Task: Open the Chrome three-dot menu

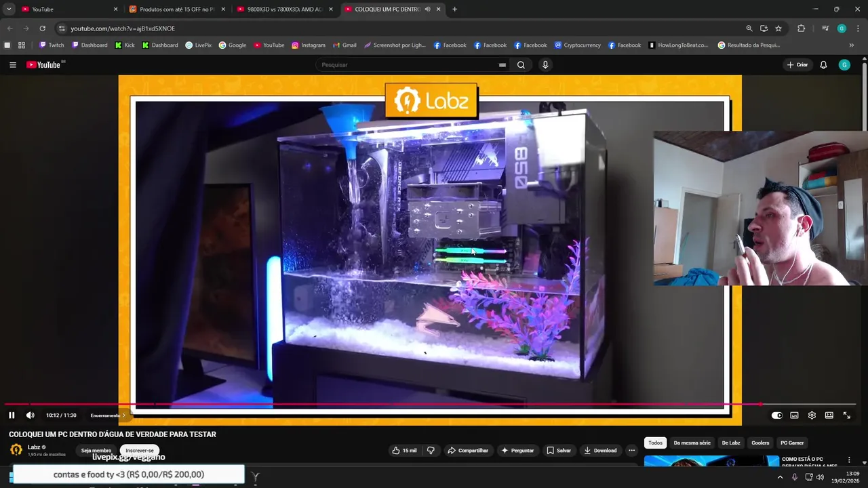Action: click(x=859, y=28)
